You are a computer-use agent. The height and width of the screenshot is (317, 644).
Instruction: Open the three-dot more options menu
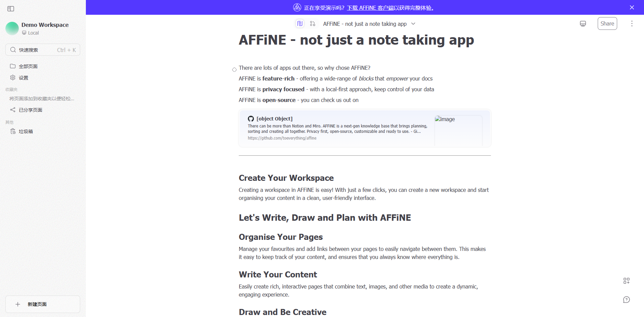click(x=632, y=23)
